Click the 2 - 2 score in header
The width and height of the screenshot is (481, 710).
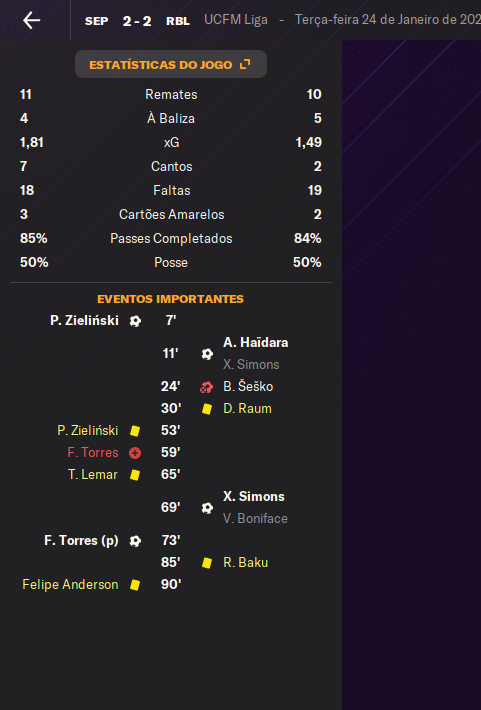click(x=137, y=21)
